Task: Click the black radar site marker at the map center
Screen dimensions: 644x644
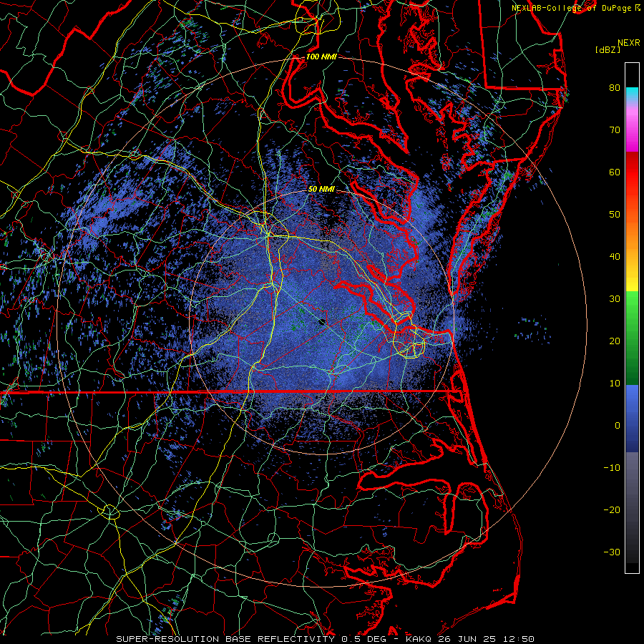Action: [323, 322]
